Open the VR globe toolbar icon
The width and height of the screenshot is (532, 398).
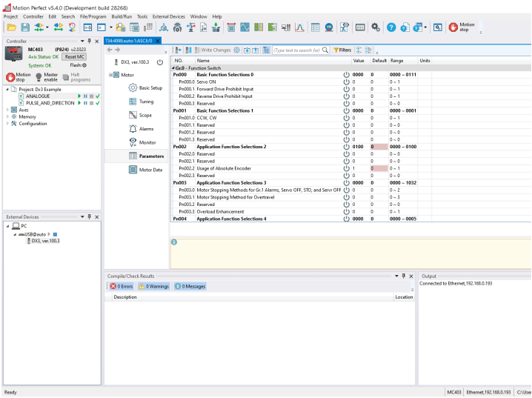click(329, 27)
